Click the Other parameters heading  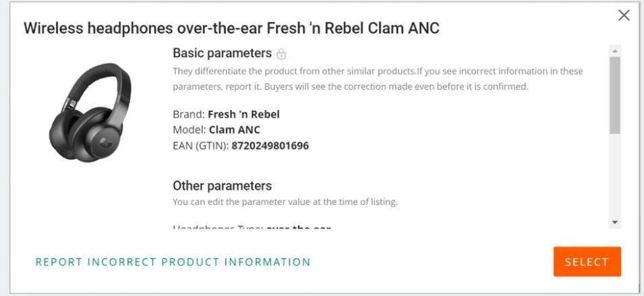pyautogui.click(x=222, y=185)
